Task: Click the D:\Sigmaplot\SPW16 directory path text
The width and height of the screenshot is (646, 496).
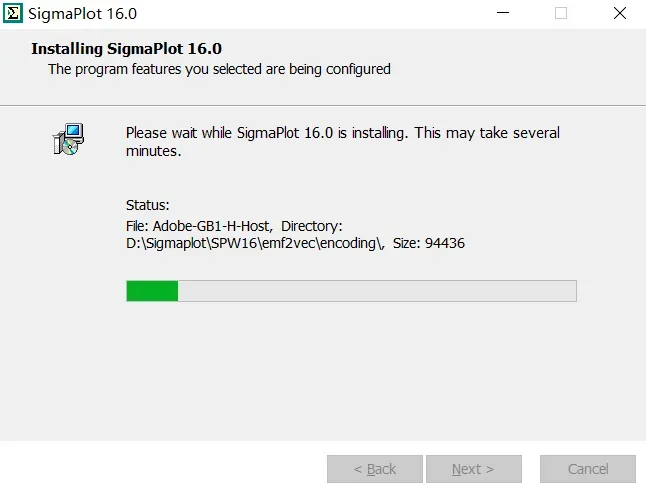Action: coord(255,243)
